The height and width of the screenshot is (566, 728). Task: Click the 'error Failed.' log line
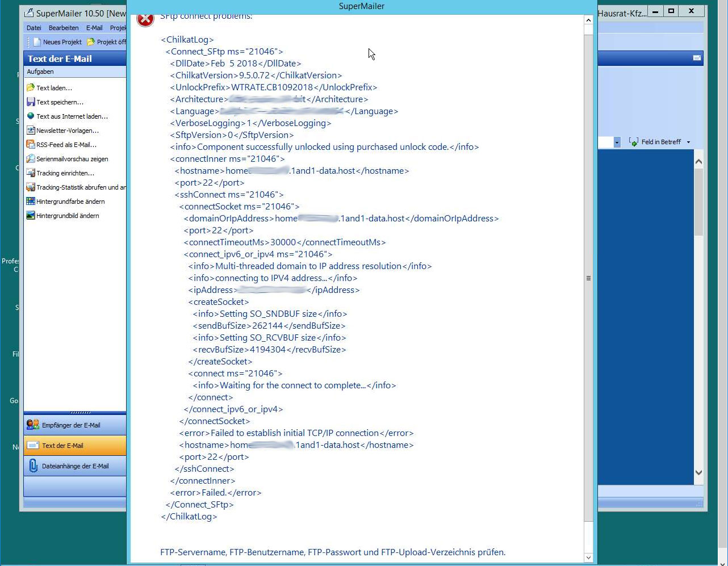216,493
